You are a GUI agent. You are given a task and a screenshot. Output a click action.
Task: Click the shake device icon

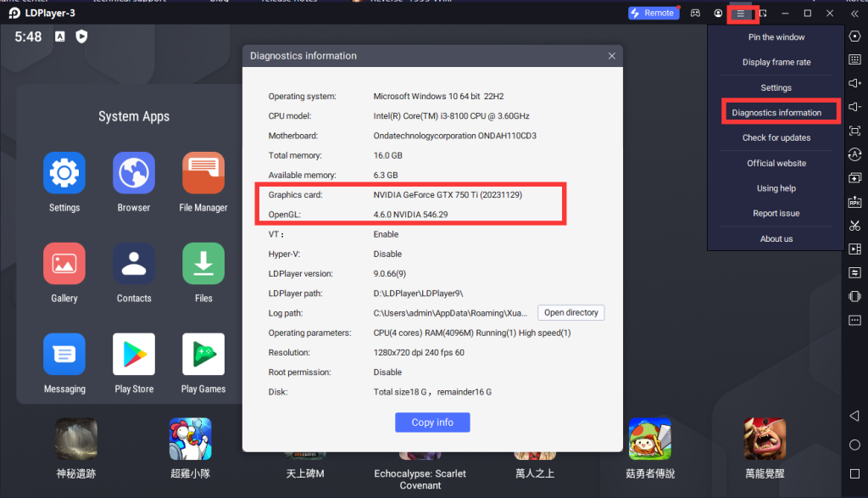854,296
